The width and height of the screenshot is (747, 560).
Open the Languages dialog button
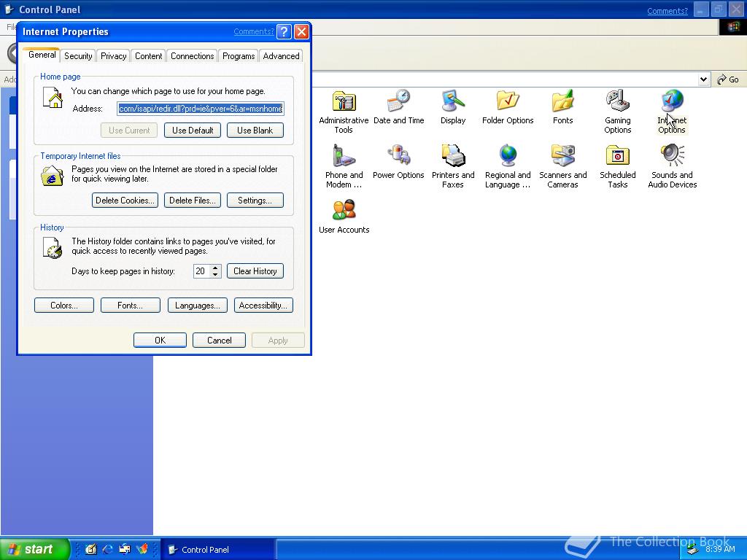197,306
